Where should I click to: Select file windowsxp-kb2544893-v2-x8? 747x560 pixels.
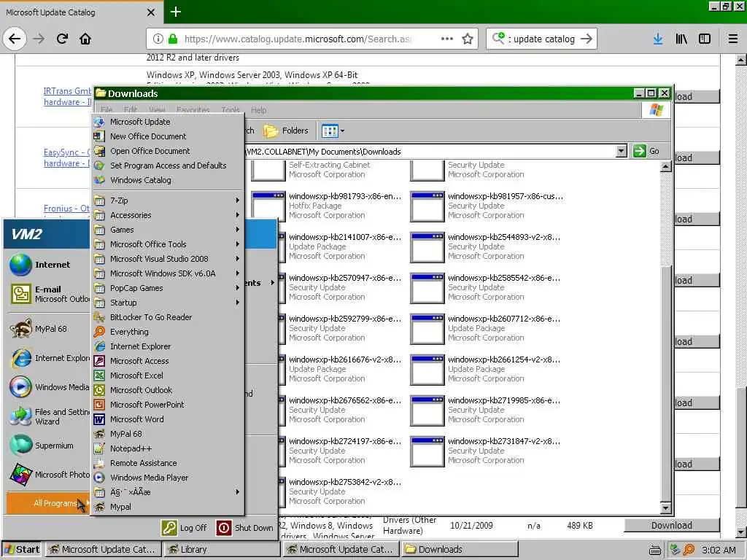[486, 246]
